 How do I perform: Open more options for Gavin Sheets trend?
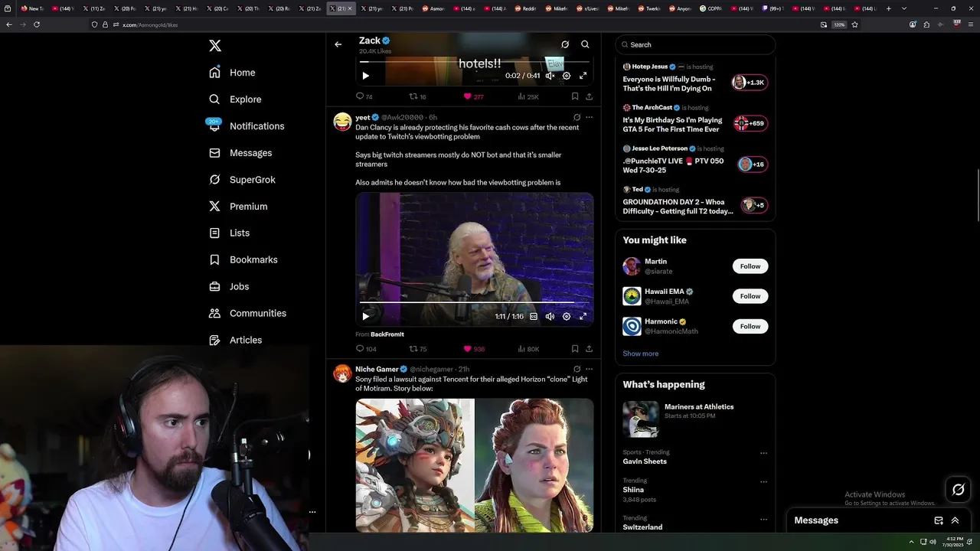pyautogui.click(x=763, y=453)
